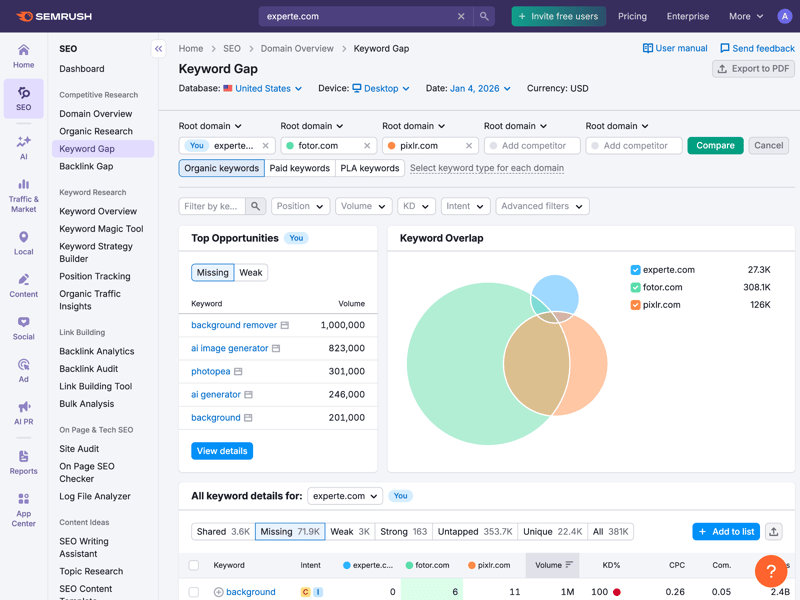
Task: Open the orange help question button
Action: coord(771,571)
